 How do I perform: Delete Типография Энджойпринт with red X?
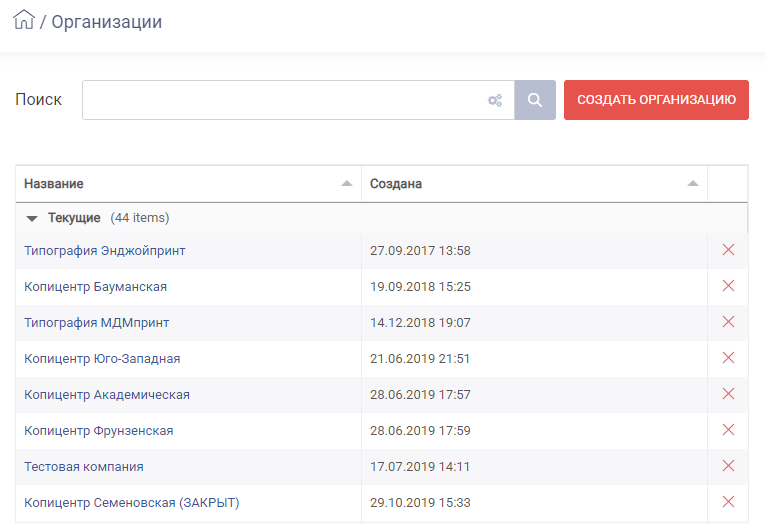click(728, 250)
